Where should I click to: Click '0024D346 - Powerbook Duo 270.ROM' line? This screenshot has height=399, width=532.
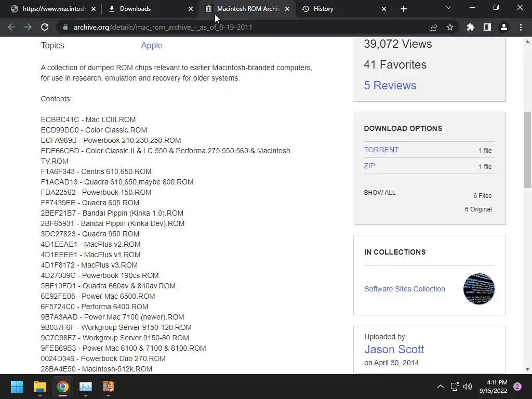(x=103, y=358)
